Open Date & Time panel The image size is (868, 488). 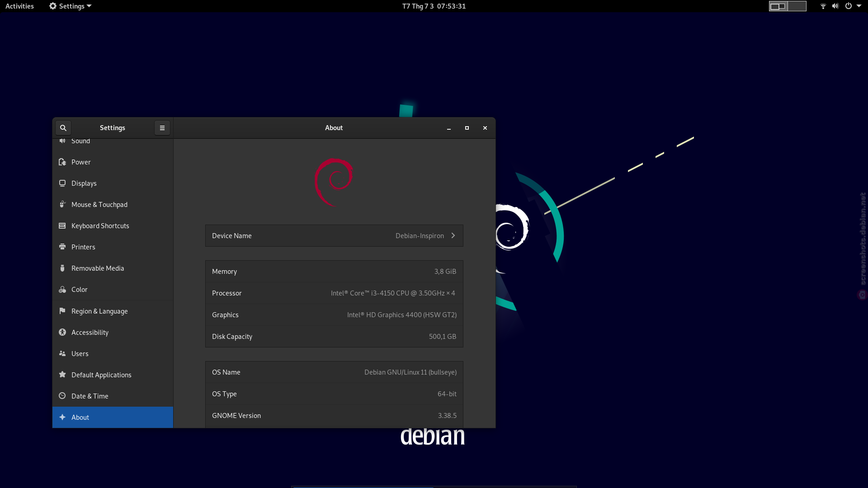coord(113,396)
